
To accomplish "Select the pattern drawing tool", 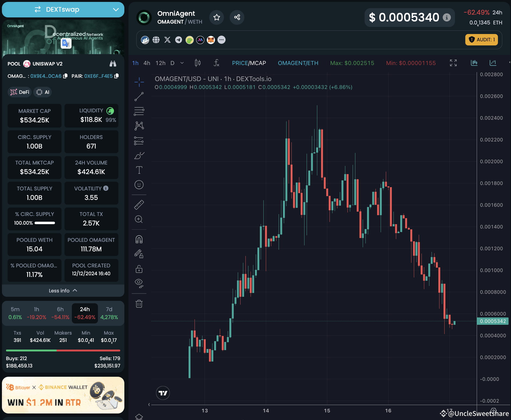I will (139, 126).
